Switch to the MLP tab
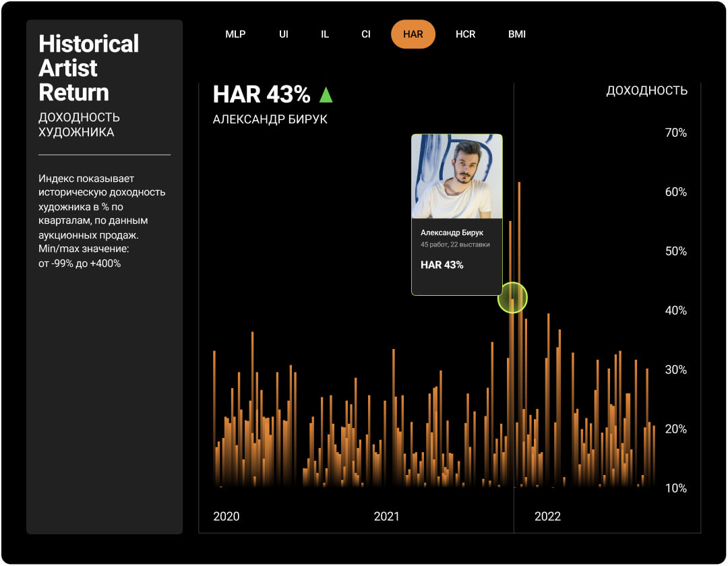 [x=235, y=34]
